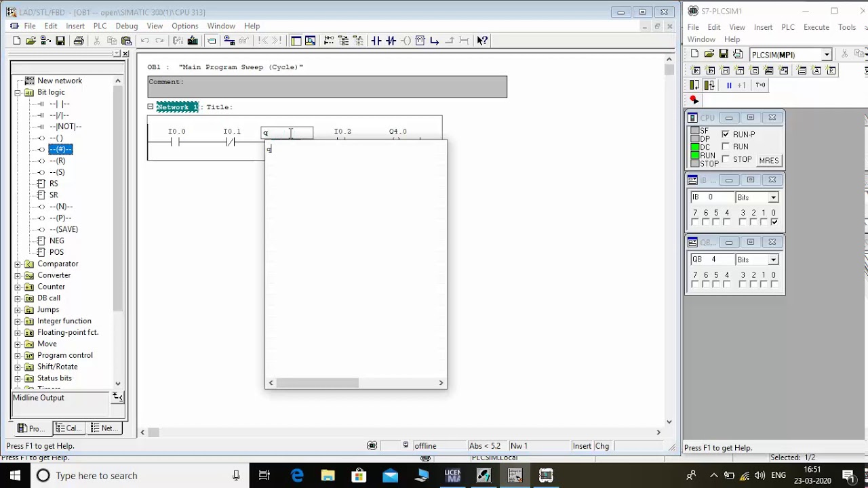The height and width of the screenshot is (488, 868).
Task: Toggle bit 1 of input byte IB 0
Action: click(x=764, y=222)
